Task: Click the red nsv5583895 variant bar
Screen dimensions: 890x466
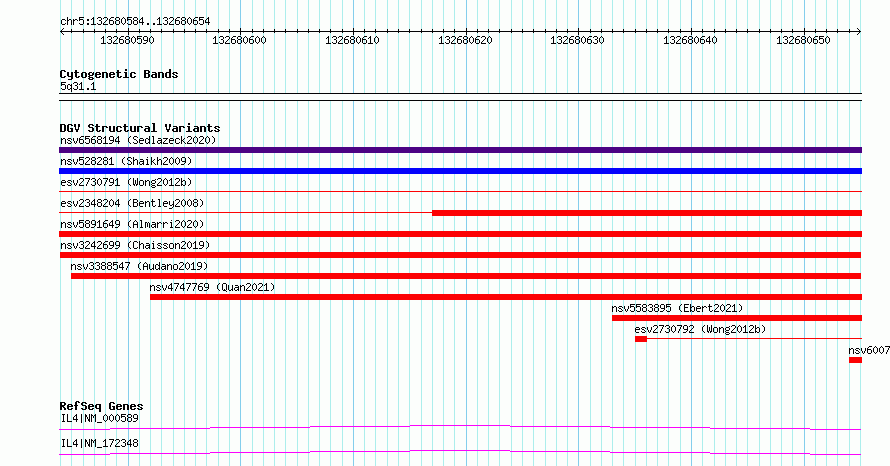Action: coord(737,318)
